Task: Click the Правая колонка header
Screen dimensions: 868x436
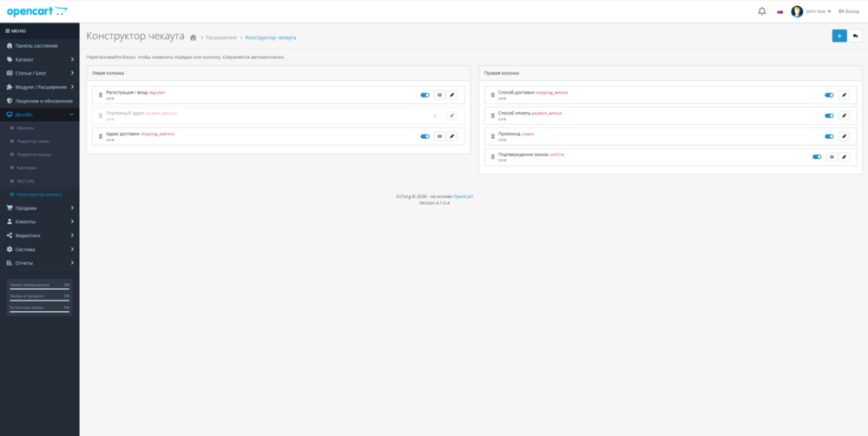Action: pos(670,73)
